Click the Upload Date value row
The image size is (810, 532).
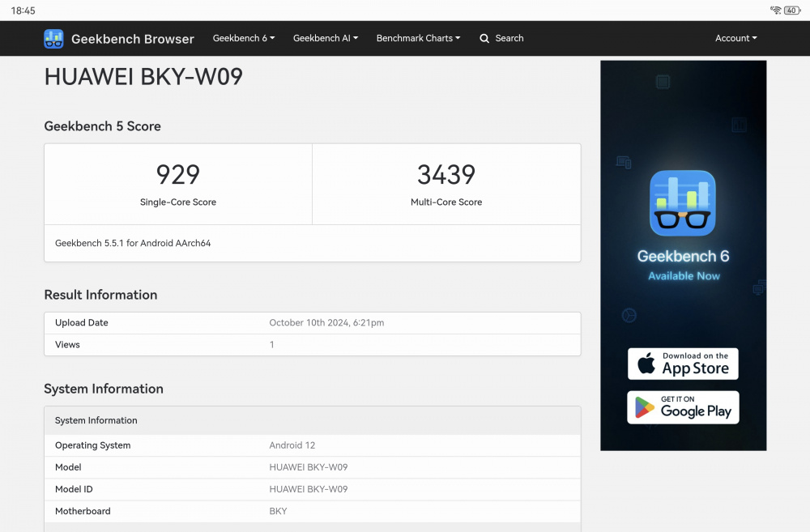click(326, 322)
